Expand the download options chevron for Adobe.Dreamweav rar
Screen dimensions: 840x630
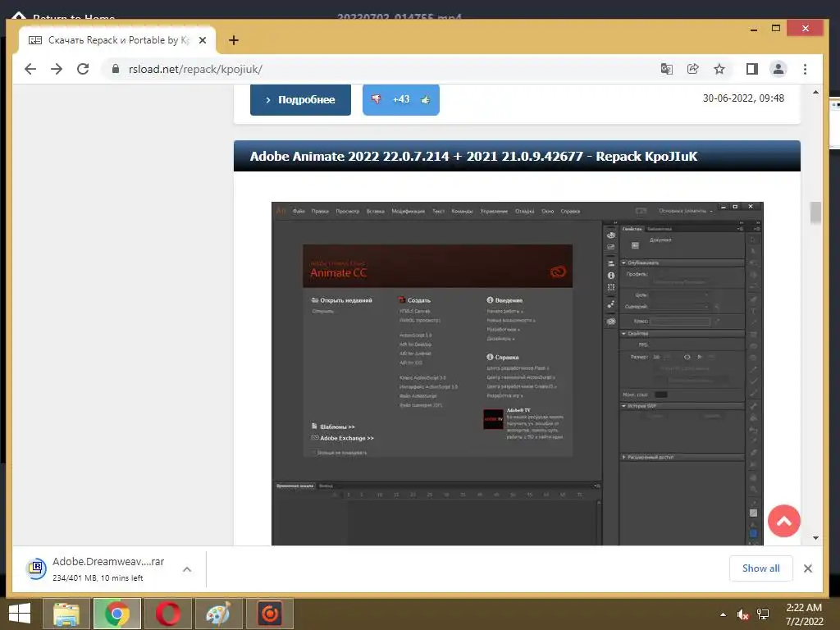coord(187,569)
